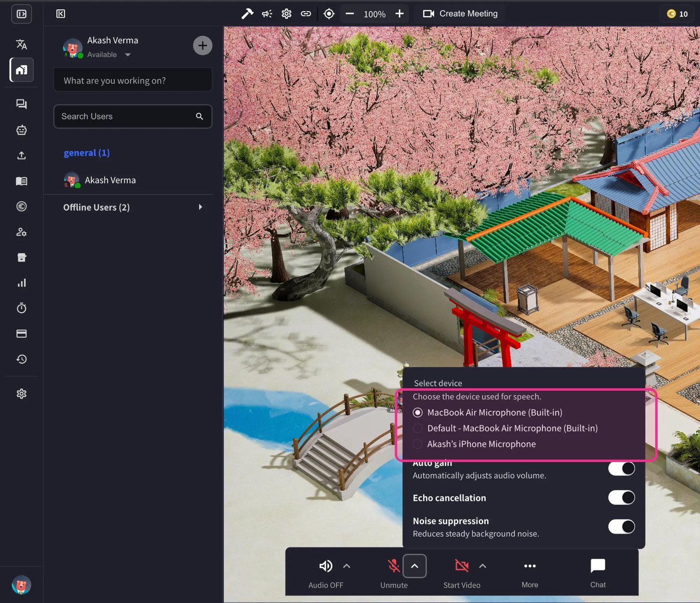Zoom out with the minus icon
Screen dimensions: 700x603
pyautogui.click(x=350, y=14)
